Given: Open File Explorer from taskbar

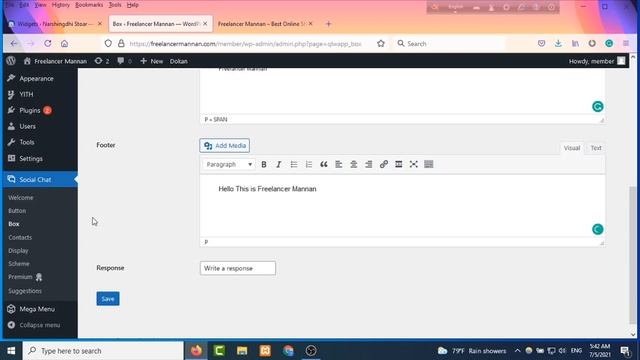Looking at the screenshot, I should [242, 351].
